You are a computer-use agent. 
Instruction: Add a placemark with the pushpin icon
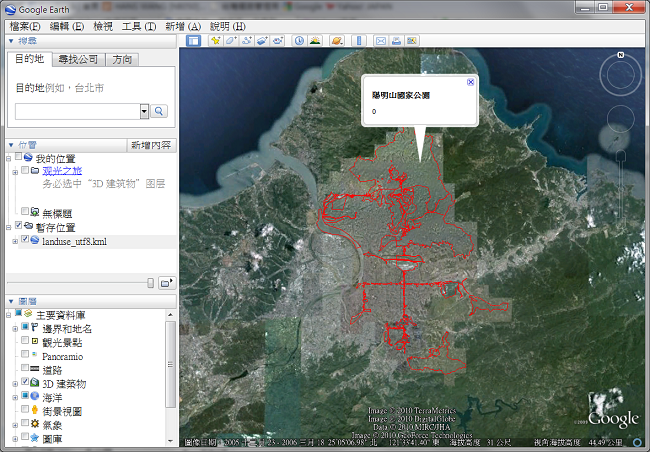click(x=214, y=41)
